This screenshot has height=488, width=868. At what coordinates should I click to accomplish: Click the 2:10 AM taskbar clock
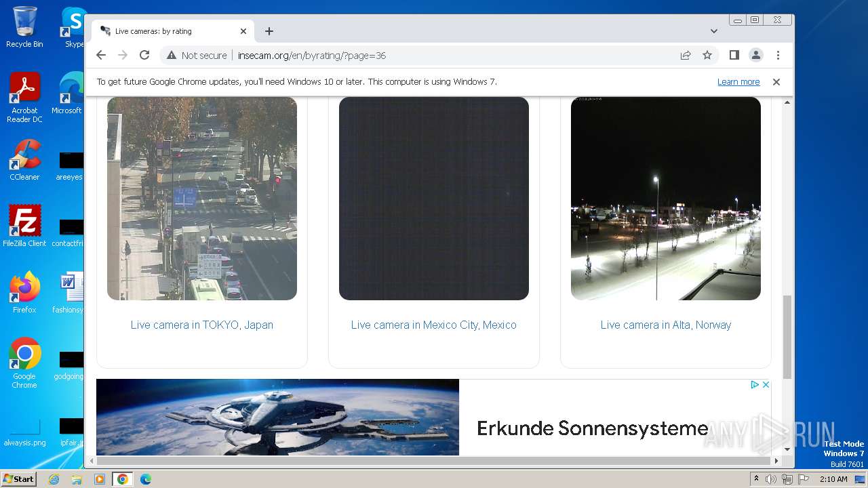(833, 479)
